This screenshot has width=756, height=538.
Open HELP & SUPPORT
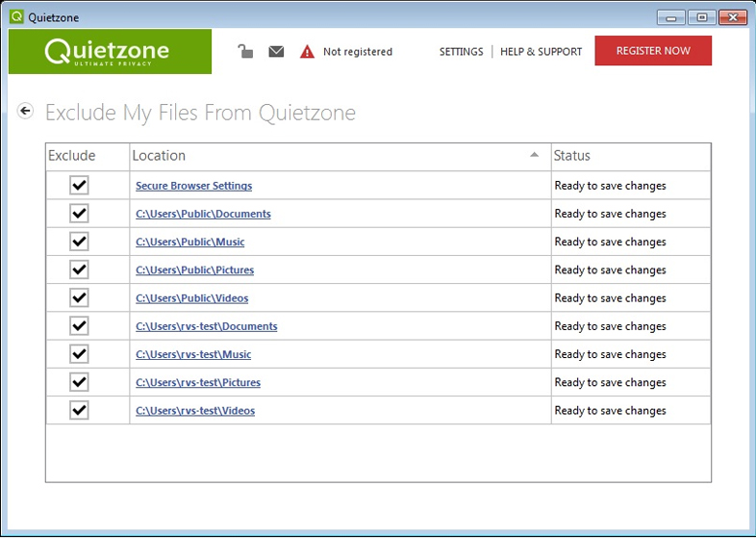(x=541, y=52)
